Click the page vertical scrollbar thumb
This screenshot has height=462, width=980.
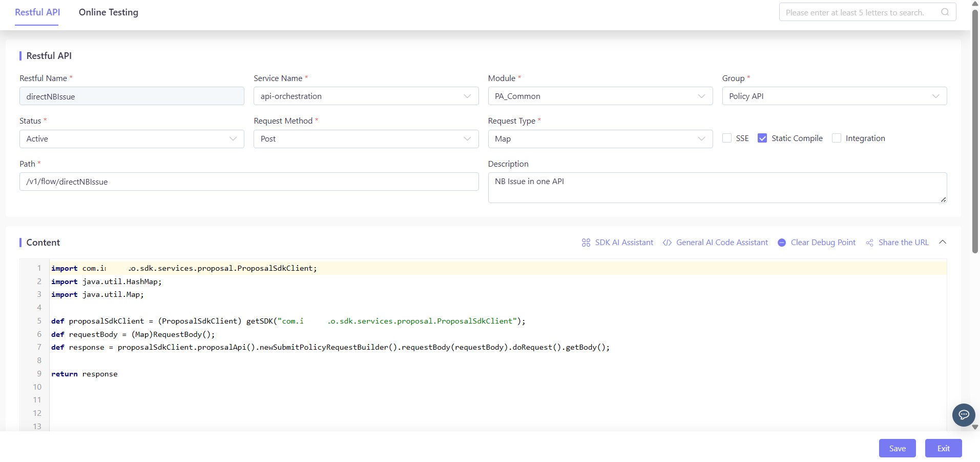[x=975, y=130]
